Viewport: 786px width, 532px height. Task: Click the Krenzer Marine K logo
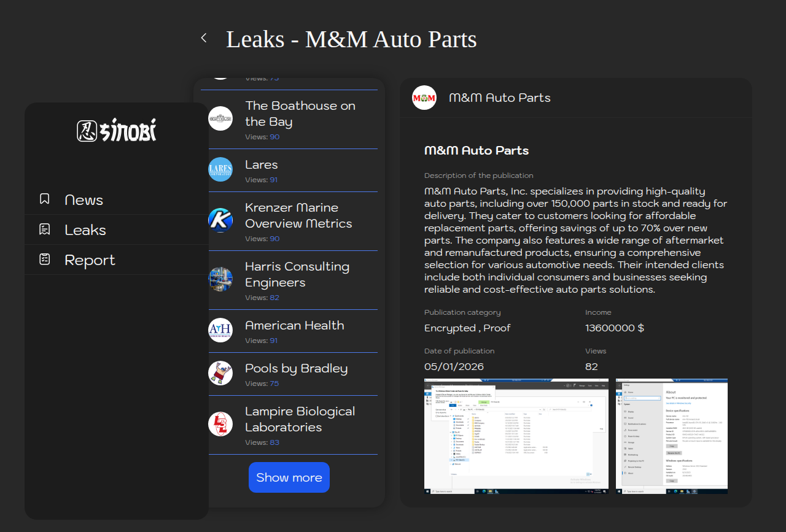[220, 220]
